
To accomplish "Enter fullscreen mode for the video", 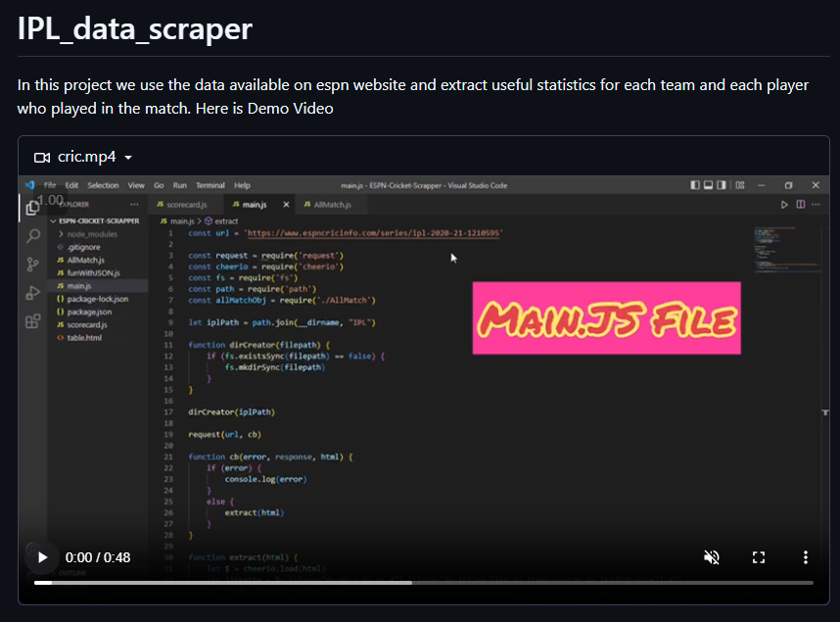I will (759, 557).
